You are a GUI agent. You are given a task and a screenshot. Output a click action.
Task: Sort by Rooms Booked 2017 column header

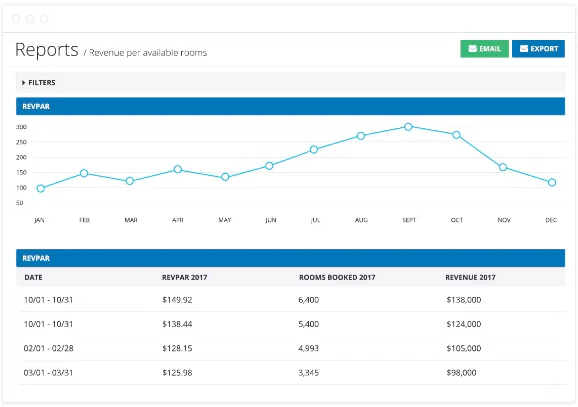337,277
